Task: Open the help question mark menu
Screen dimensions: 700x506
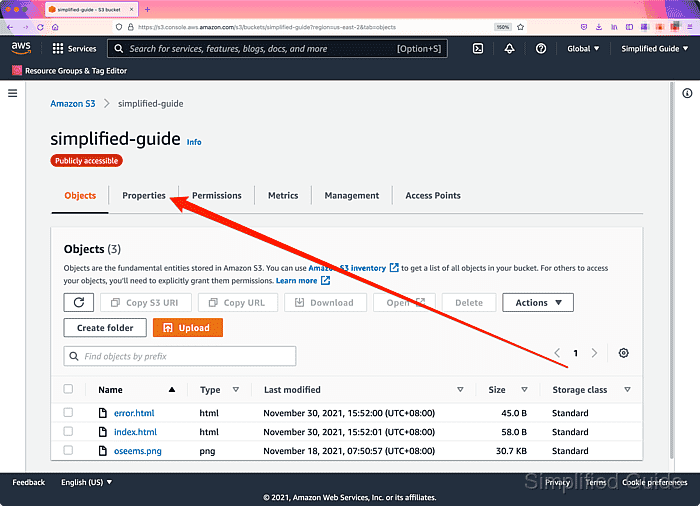Action: [541, 49]
